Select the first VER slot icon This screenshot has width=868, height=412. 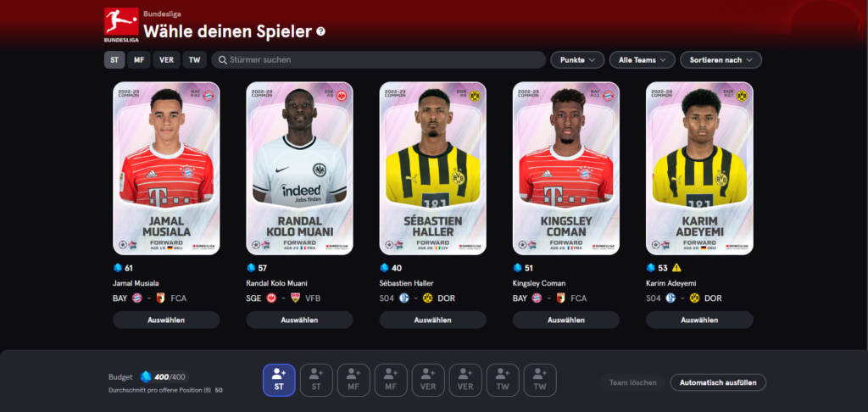(x=428, y=380)
